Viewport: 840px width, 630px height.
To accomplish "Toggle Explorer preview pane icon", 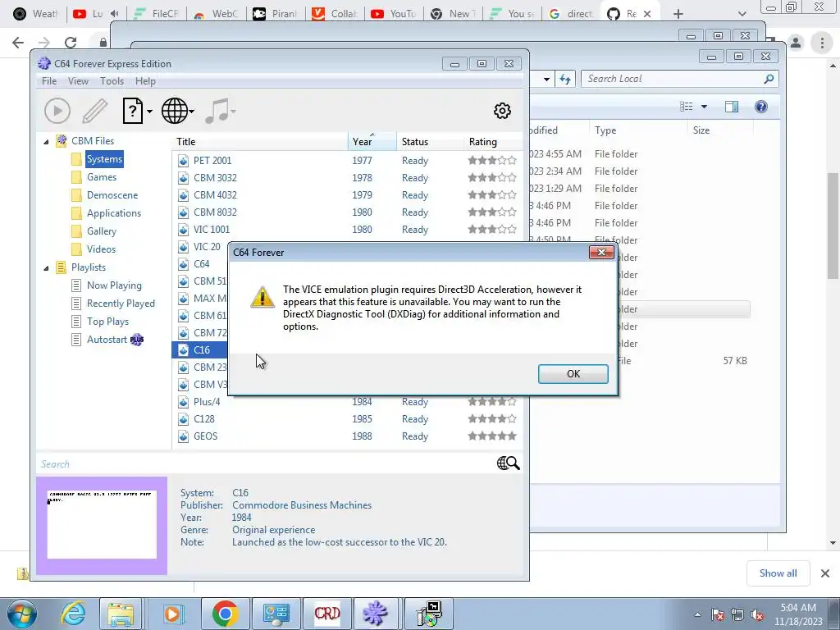I will [731, 107].
